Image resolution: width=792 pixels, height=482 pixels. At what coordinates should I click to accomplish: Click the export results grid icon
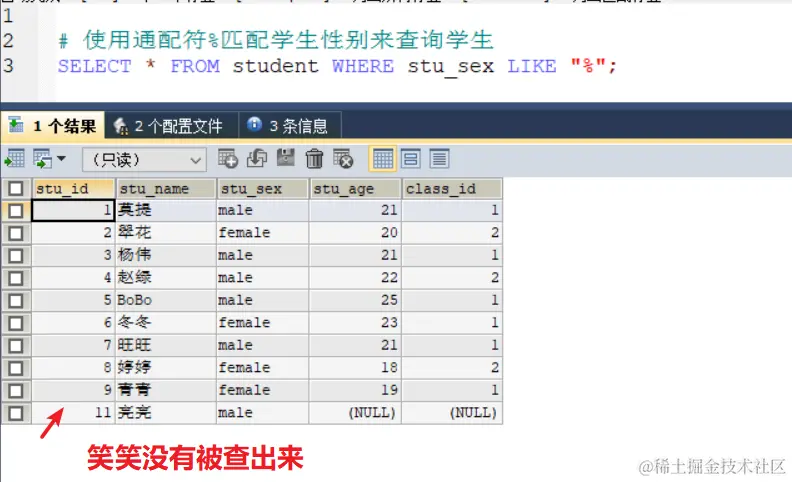tap(15, 159)
